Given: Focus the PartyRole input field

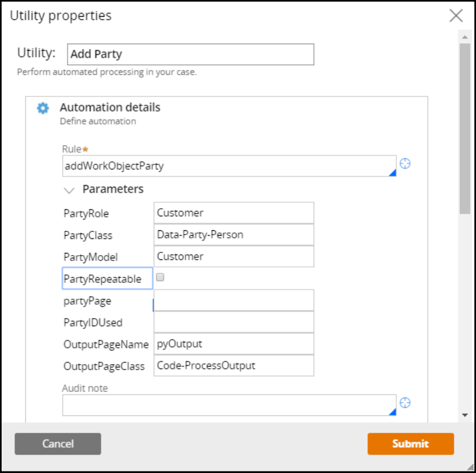Looking at the screenshot, I should (x=233, y=213).
